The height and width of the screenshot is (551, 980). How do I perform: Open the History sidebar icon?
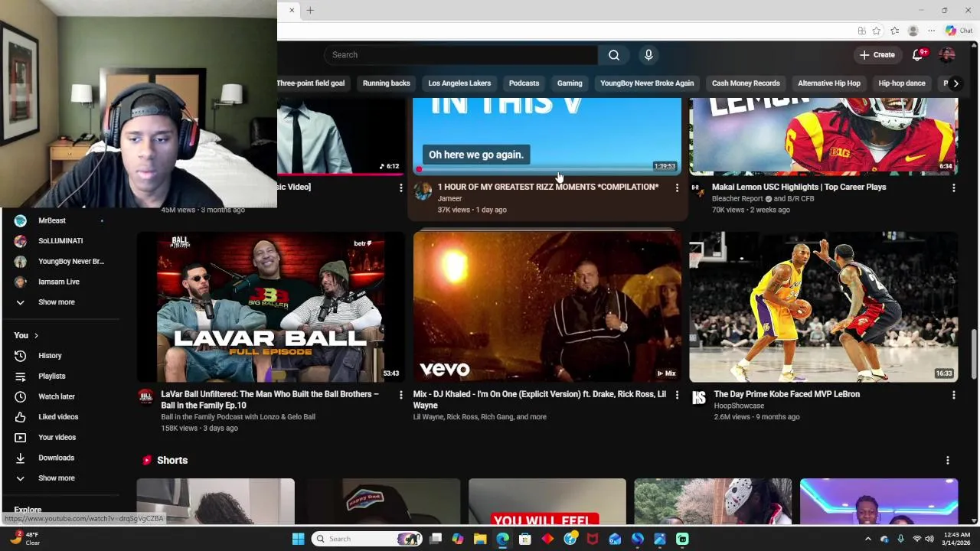tap(21, 356)
